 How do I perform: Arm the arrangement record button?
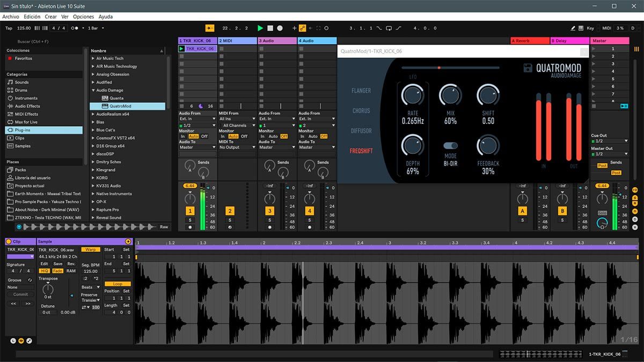tap(280, 28)
